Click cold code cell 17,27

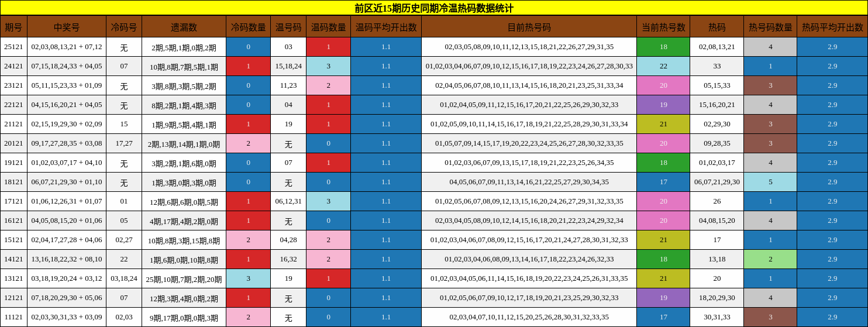pos(124,143)
